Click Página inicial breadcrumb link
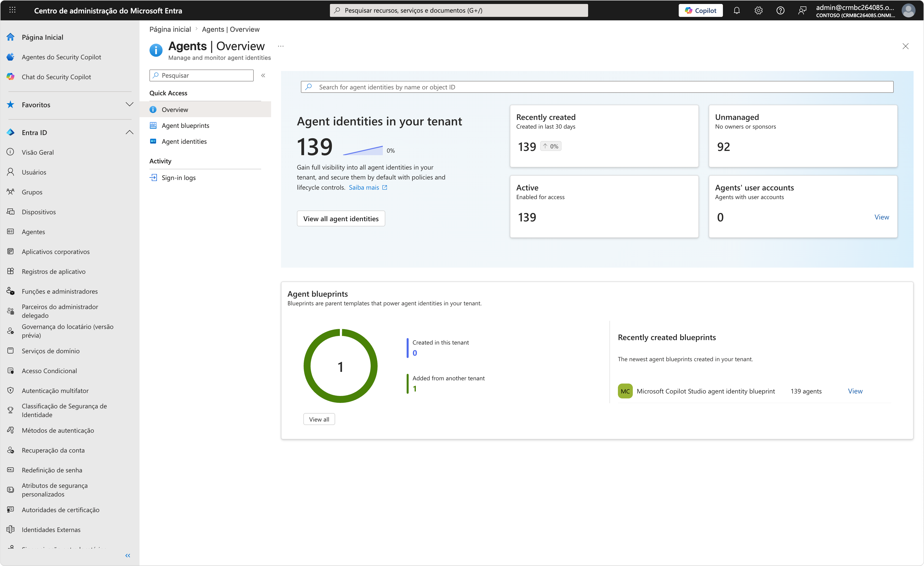The height and width of the screenshot is (566, 924). (170, 29)
